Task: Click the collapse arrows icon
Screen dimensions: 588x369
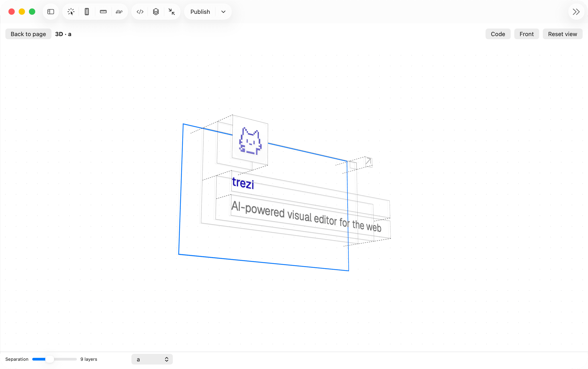Action: [x=172, y=12]
